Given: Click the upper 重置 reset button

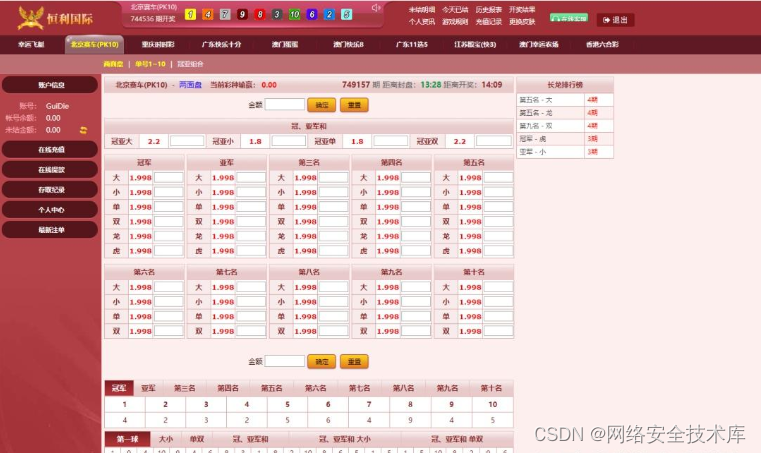Looking at the screenshot, I should [x=354, y=105].
